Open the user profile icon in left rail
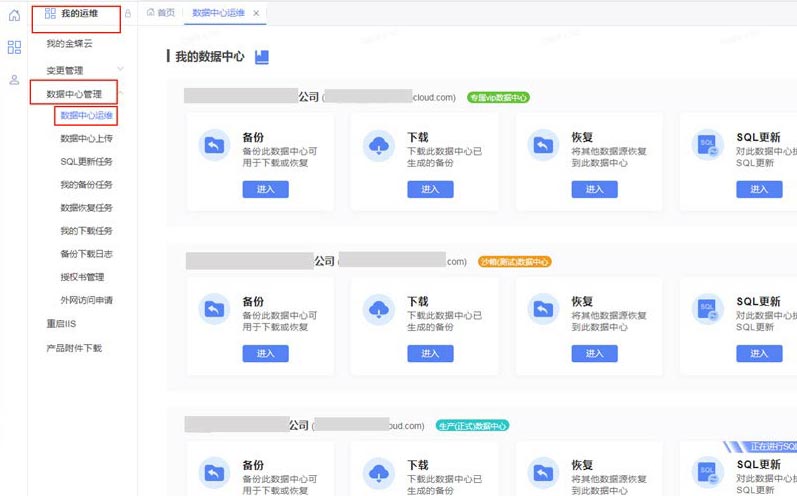The height and width of the screenshot is (496, 797). click(14, 80)
